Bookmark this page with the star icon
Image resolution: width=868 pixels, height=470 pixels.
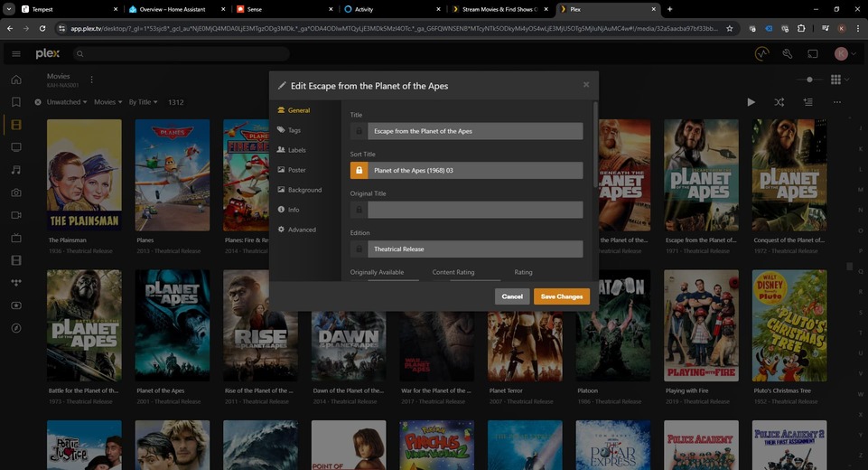pos(730,28)
